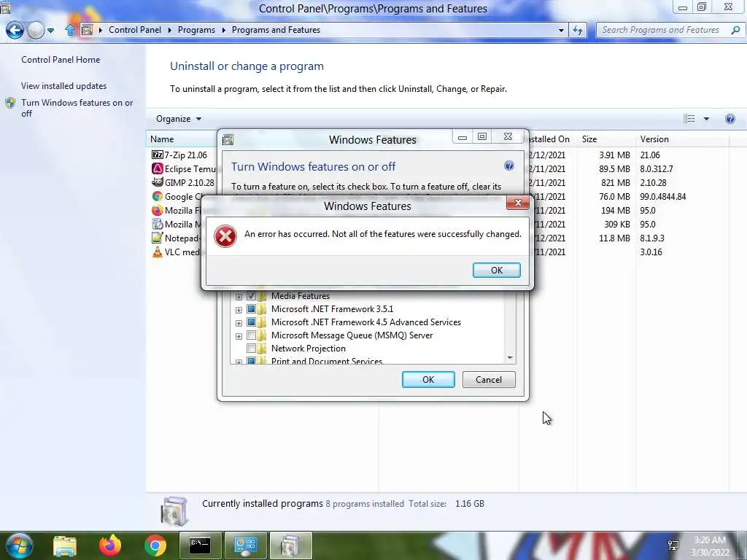Toggle Microsoft .NET Framework 3.5.1 checkbox
Viewport: 747px width, 560px height.
point(251,309)
